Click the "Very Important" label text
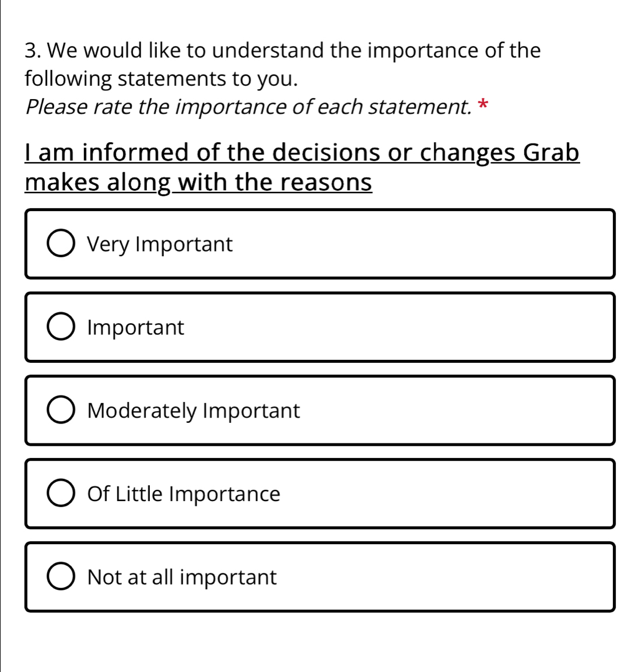621x672 pixels. tap(160, 244)
